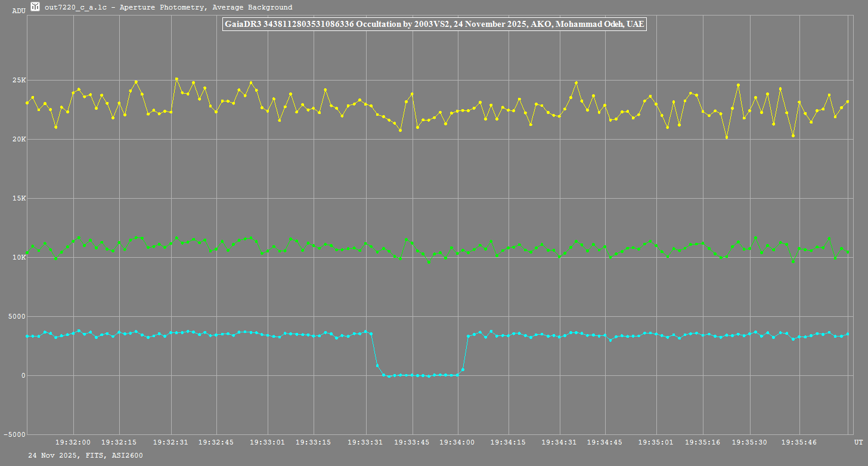Select the GaiaDR3 Occultation chart title box

click(x=434, y=24)
